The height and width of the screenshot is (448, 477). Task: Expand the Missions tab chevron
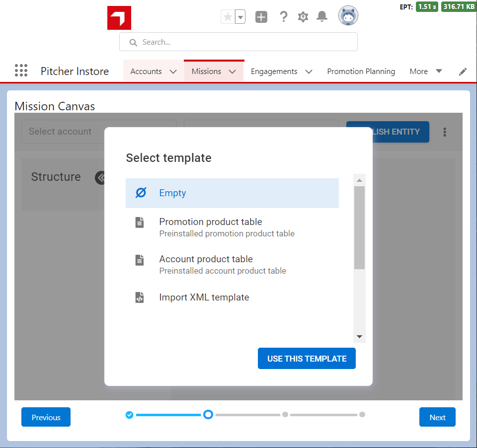pyautogui.click(x=233, y=72)
